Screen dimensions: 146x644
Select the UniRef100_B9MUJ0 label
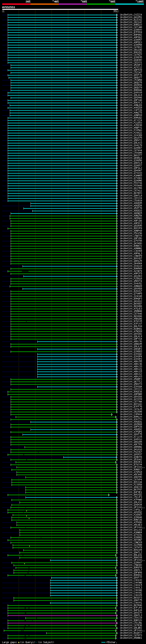tap(131, 417)
